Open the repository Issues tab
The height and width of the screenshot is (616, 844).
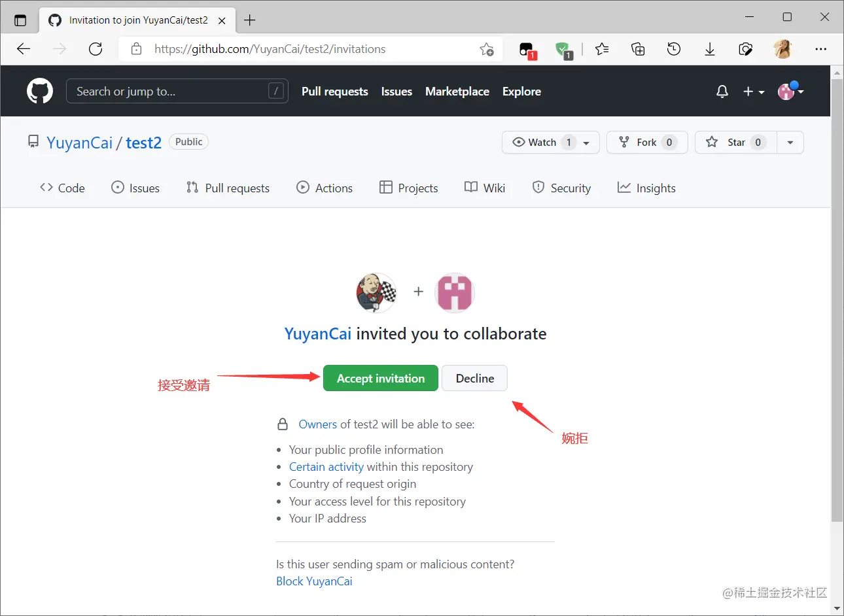[135, 188]
